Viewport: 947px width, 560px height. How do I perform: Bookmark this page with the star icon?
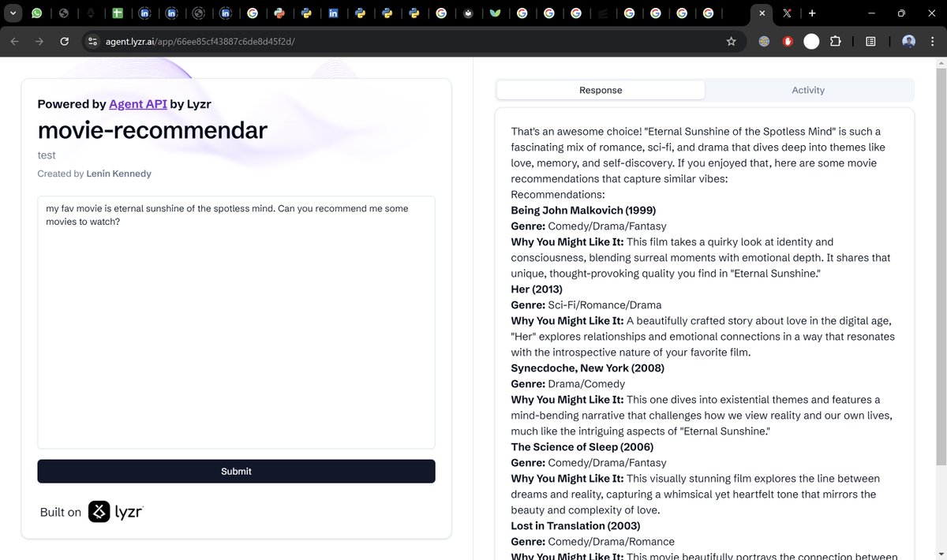[731, 41]
